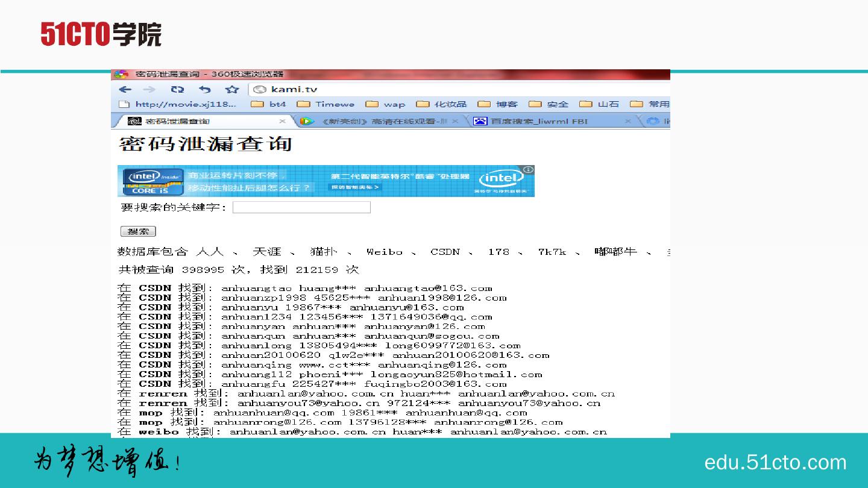The width and height of the screenshot is (868, 488).
Task: Select the CSDN row for anhuangtao
Action: (x=304, y=288)
